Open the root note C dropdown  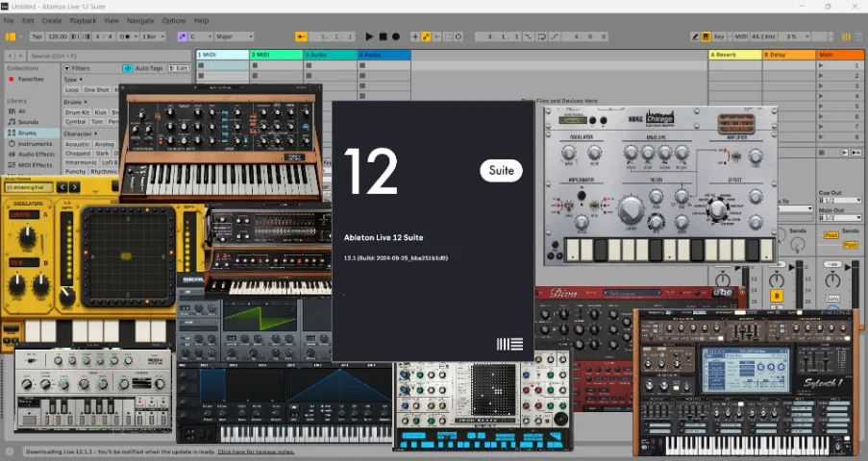tap(201, 36)
